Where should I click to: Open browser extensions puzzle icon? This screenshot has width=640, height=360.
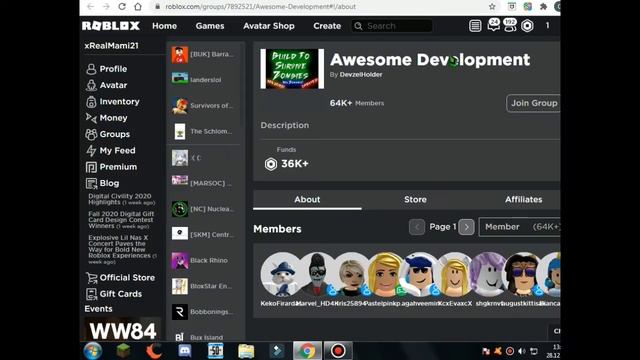pos(543,7)
